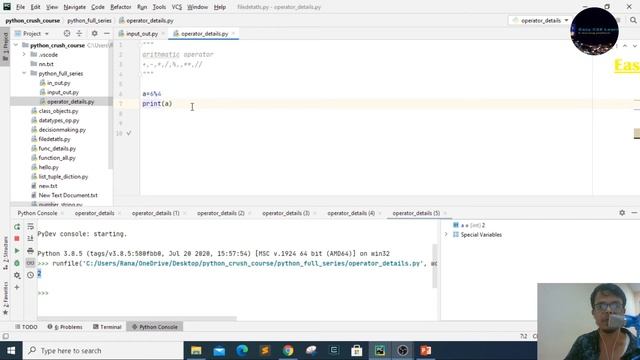640x360 pixels.
Task: Execute current statement with green play icon
Action: click(17, 251)
